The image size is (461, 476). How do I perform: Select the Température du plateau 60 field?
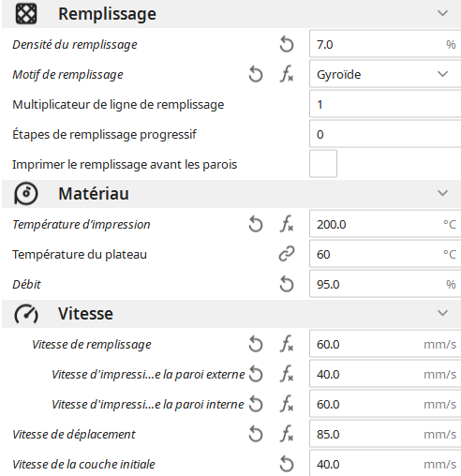coord(385,254)
